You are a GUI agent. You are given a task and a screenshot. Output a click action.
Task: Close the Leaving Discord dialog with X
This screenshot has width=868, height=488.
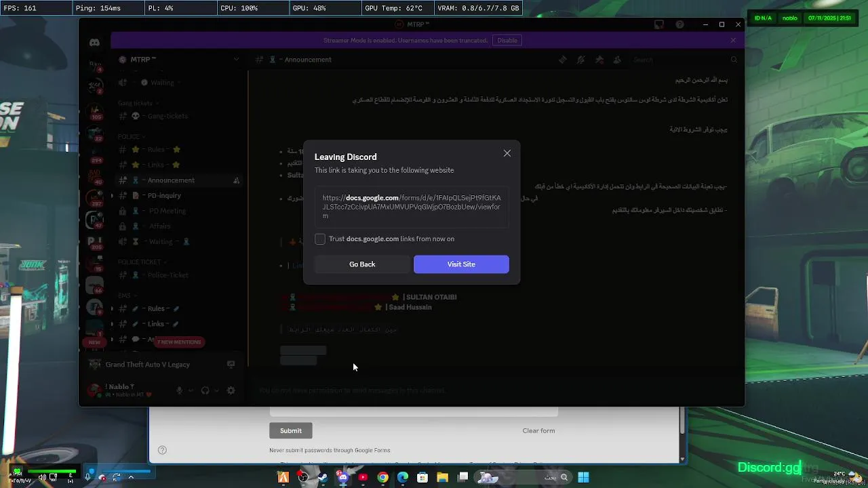pos(507,153)
